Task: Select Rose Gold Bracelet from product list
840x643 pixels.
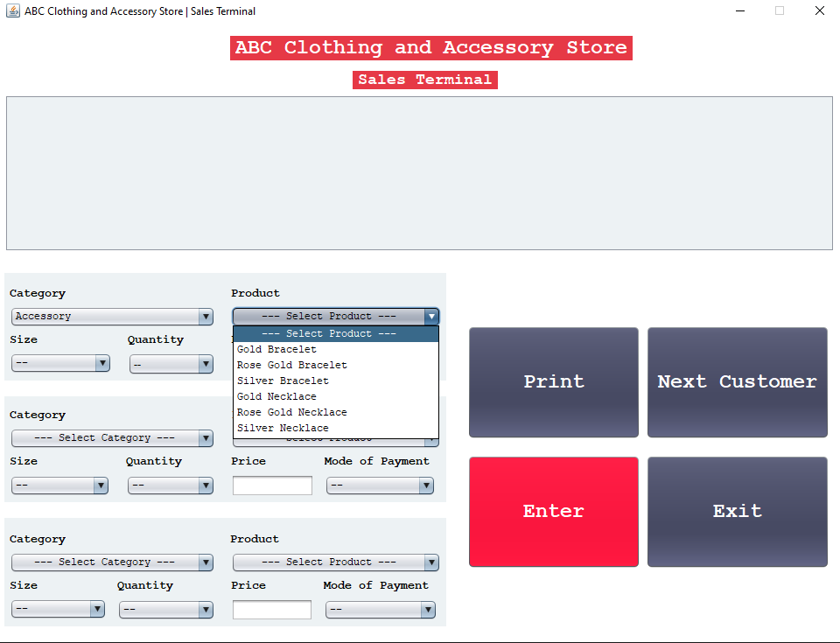Action: pos(336,365)
